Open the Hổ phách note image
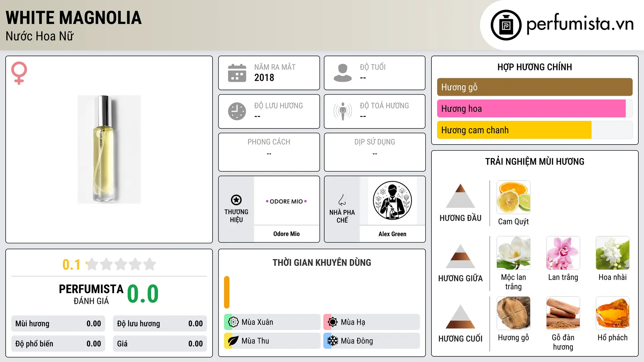The height and width of the screenshot is (362, 644). point(613,313)
